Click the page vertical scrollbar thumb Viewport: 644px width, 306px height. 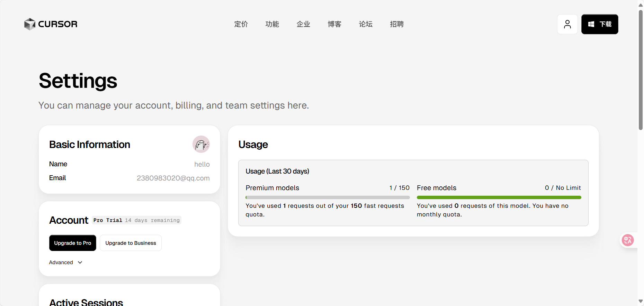641,69
